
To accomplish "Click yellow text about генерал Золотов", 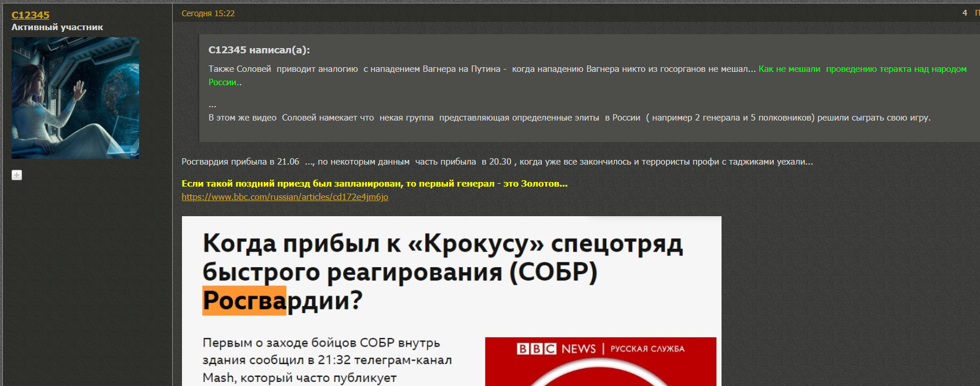I will 374,184.
